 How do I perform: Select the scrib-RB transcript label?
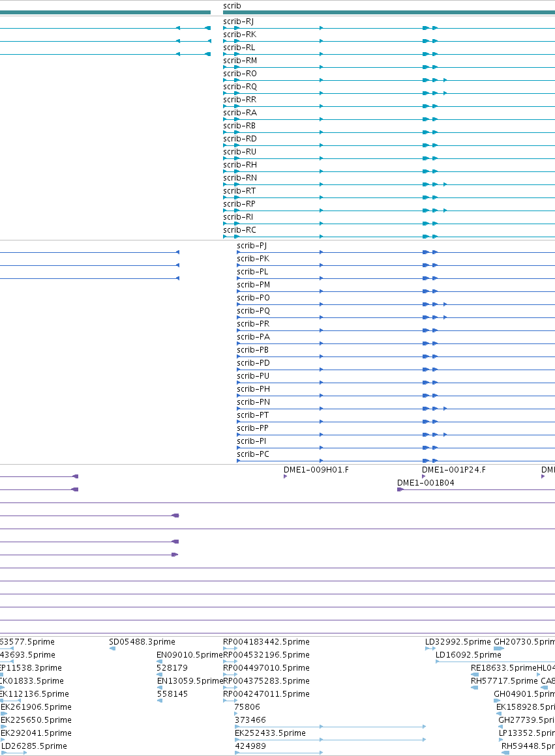click(239, 125)
